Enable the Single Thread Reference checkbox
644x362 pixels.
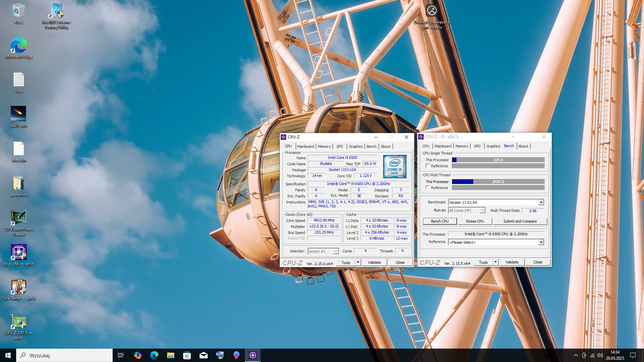click(x=428, y=166)
